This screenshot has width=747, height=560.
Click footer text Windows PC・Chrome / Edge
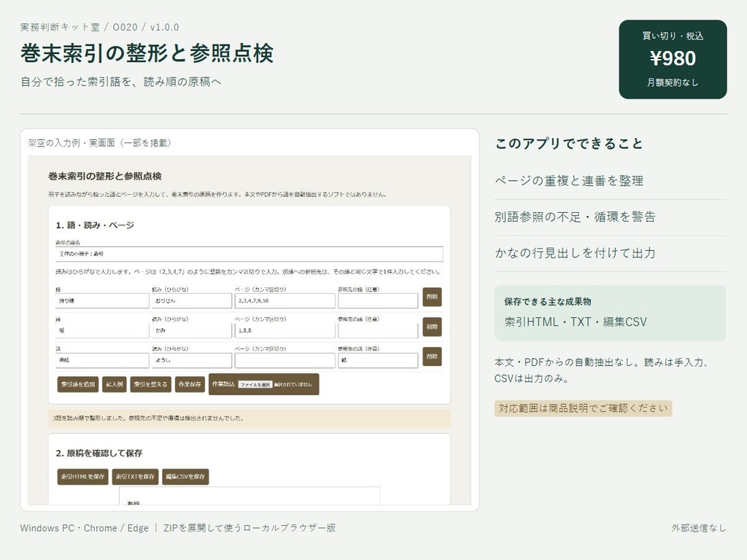[85, 528]
